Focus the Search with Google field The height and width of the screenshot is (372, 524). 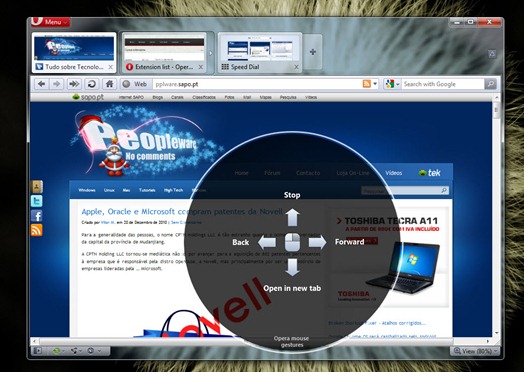(443, 84)
